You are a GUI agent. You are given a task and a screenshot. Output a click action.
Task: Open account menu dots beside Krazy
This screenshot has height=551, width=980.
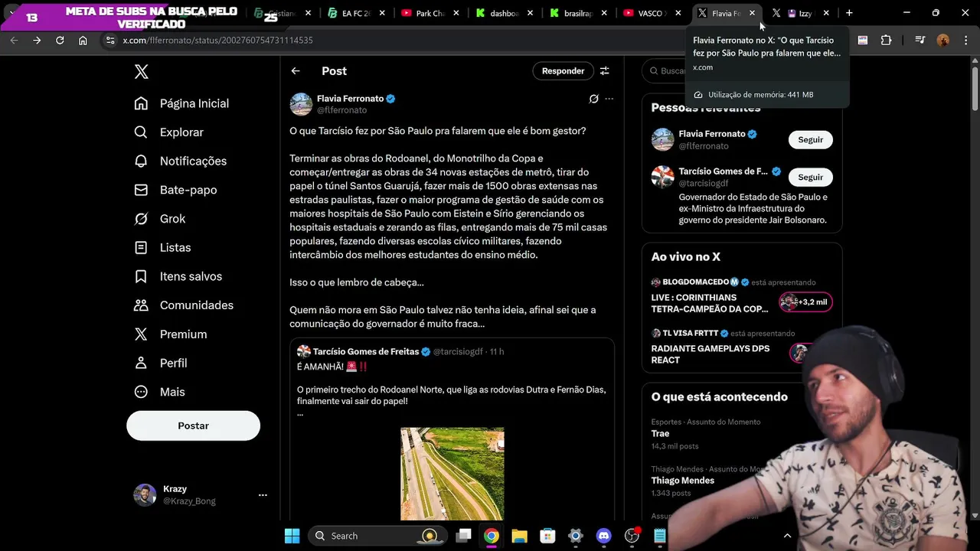[x=263, y=495]
